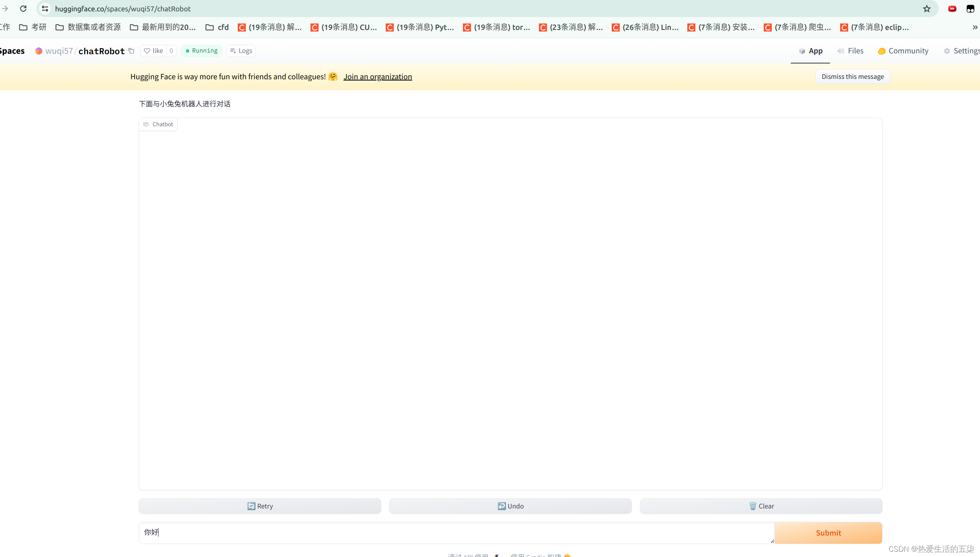Click the site info icon in address bar
The width and height of the screenshot is (980, 557).
45,8
